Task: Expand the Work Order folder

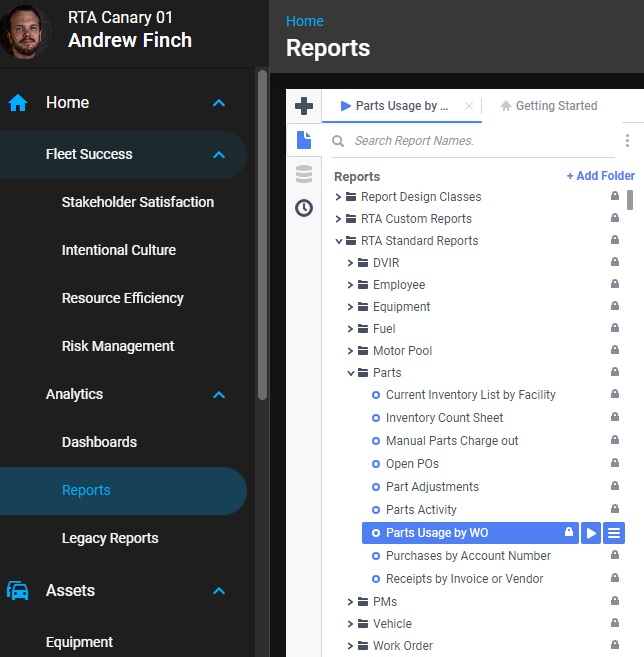Action: coord(351,646)
